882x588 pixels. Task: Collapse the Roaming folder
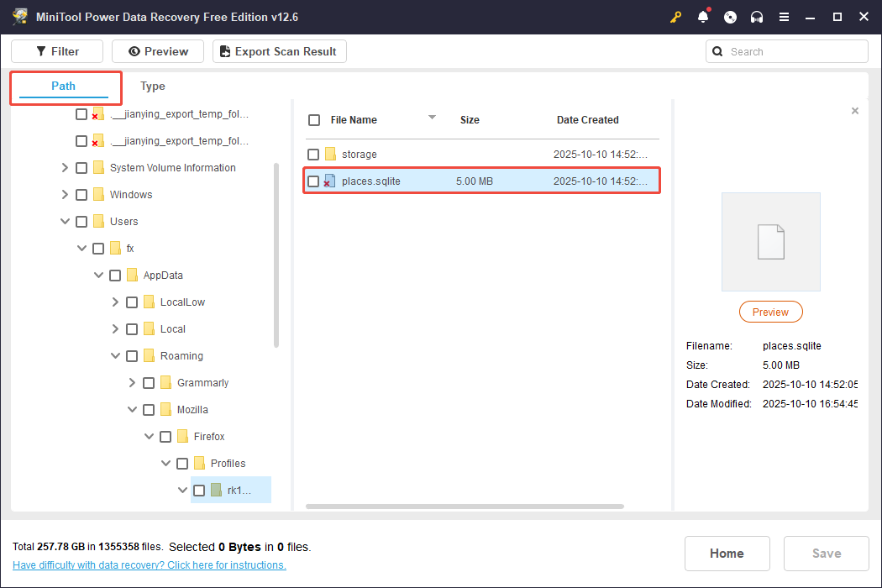click(115, 355)
